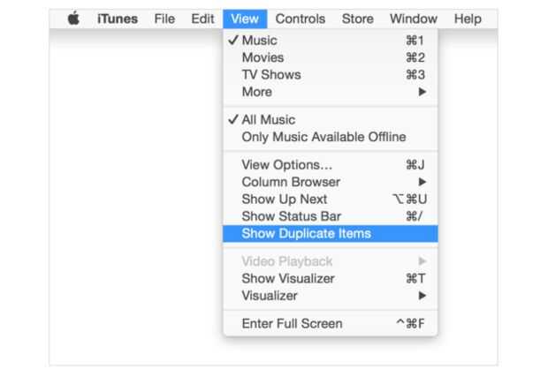The image size is (548, 392).
Task: Choose the checked All Music option
Action: [268, 120]
